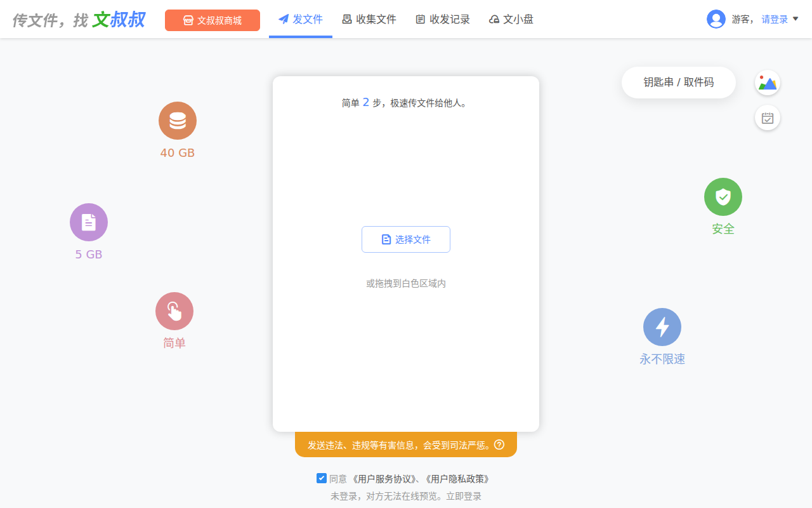
Task: Click the pink 简单 hand gesture icon
Action: pos(174,311)
